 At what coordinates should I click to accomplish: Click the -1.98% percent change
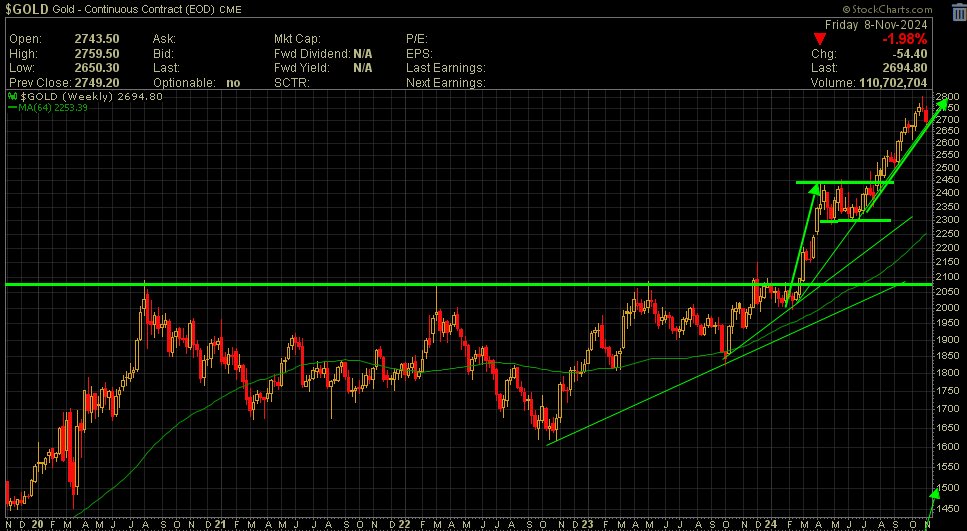coord(905,39)
